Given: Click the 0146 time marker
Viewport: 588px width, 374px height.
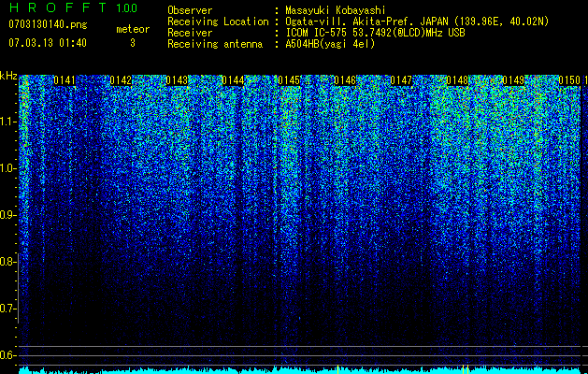Looking at the screenshot, I should pyautogui.click(x=345, y=80).
